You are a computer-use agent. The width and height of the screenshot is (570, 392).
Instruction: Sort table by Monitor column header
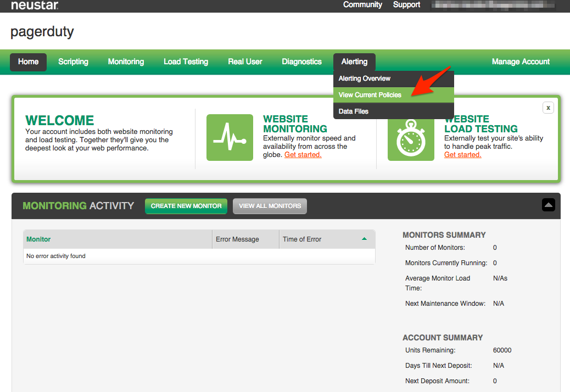38,239
